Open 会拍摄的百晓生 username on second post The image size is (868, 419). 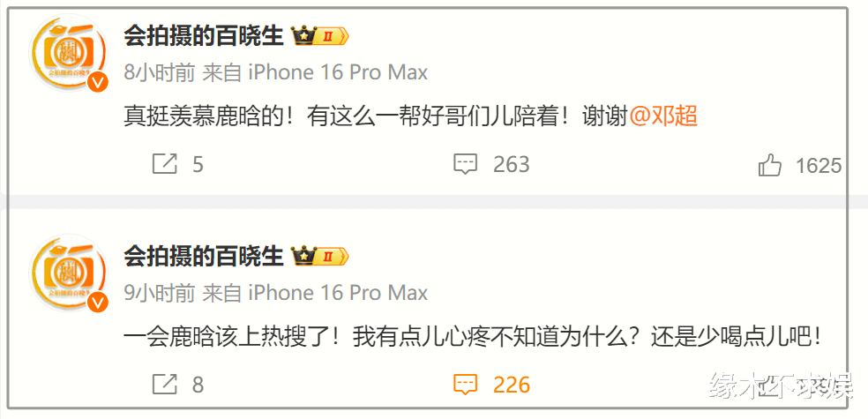pos(204,257)
